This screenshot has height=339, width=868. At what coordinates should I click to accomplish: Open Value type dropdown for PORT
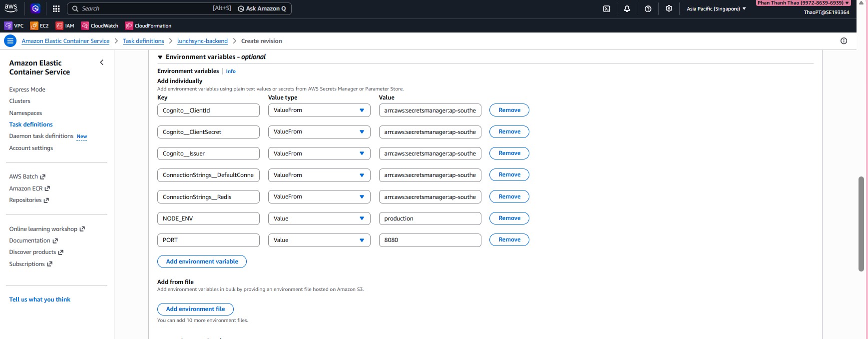pos(319,240)
